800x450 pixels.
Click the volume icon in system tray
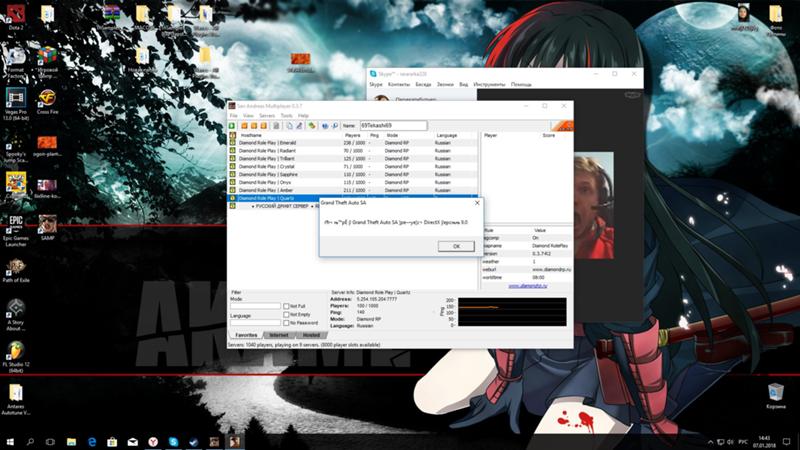(730, 442)
